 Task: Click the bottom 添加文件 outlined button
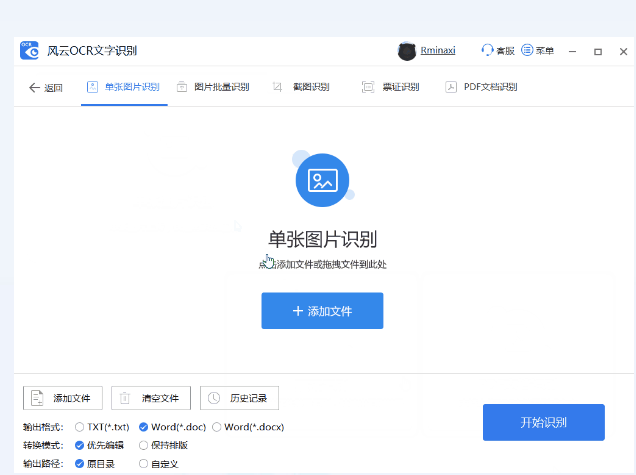63,398
